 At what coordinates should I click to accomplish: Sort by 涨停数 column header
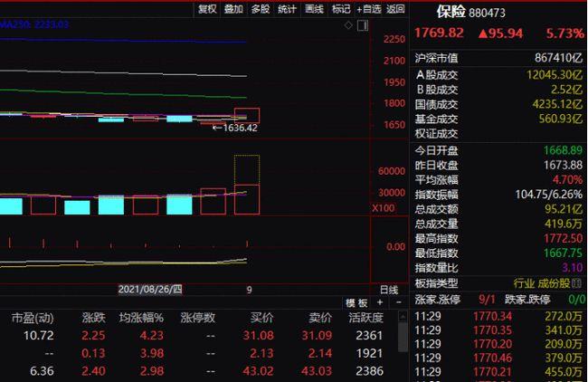coord(197,319)
